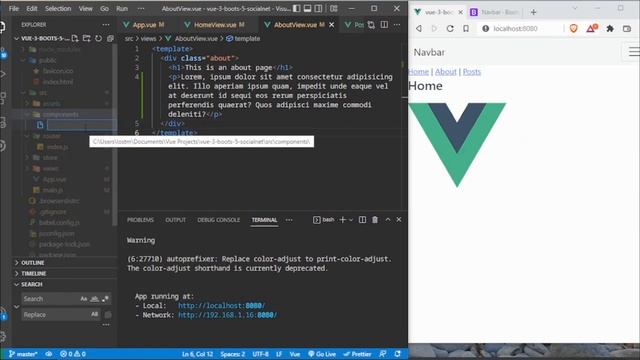Viewport: 640px width, 360px height.
Task: Open Explorer views and more actions menu
Action: point(106,24)
